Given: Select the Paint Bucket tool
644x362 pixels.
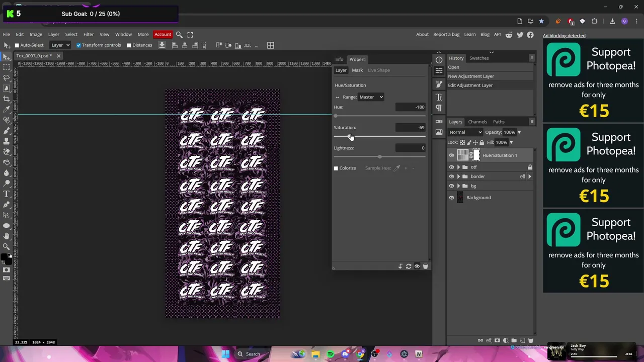Looking at the screenshot, I should pos(7,162).
